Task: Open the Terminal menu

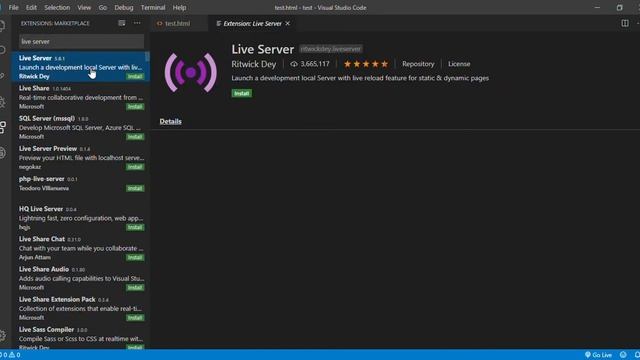Action: tap(153, 7)
